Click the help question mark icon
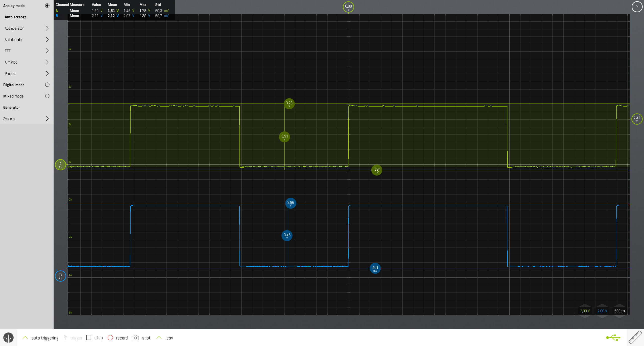Screen dimensions: 644x346 pos(637,7)
